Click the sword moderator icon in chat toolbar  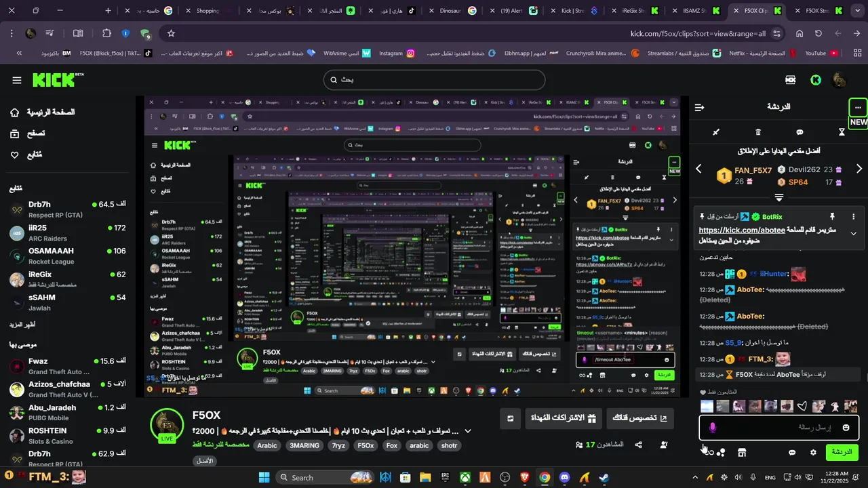(x=715, y=132)
